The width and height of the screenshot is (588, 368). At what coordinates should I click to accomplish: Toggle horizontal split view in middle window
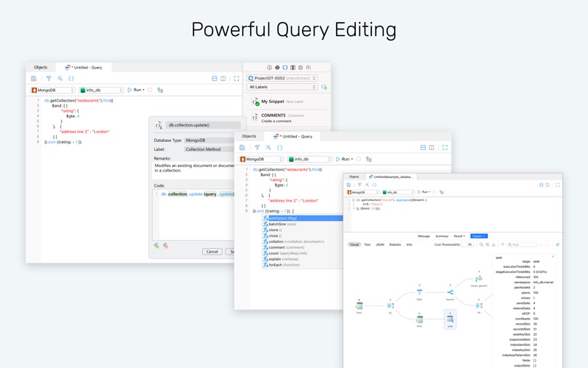(x=423, y=148)
